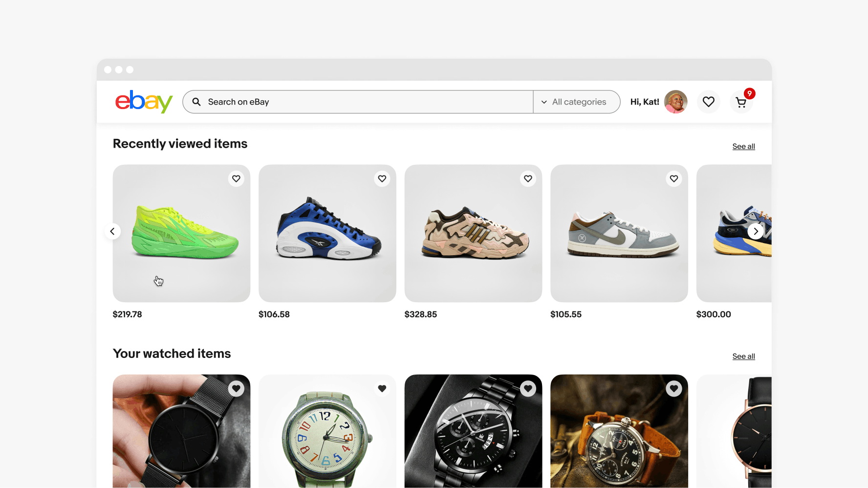868x488 pixels.
Task: See all recently viewed items
Action: point(743,146)
